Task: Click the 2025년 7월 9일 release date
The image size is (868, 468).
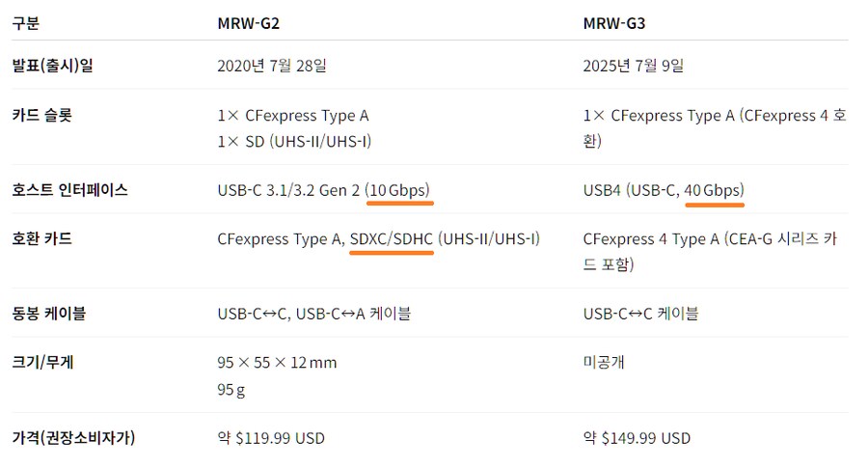Action: (x=634, y=66)
